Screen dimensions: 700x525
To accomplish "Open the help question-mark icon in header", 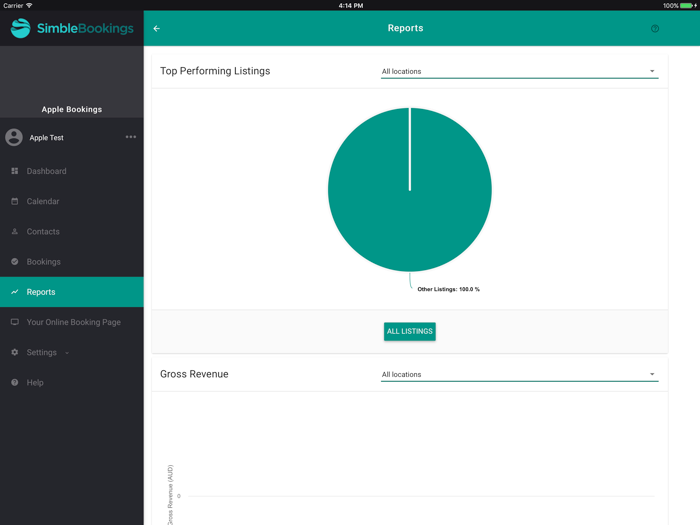I will tap(655, 29).
